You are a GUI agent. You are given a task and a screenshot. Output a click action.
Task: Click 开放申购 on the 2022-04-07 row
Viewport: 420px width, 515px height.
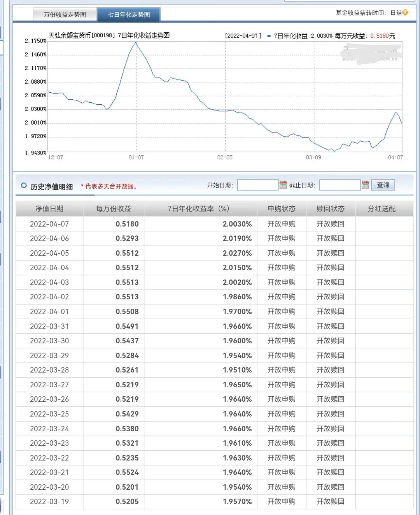(281, 223)
